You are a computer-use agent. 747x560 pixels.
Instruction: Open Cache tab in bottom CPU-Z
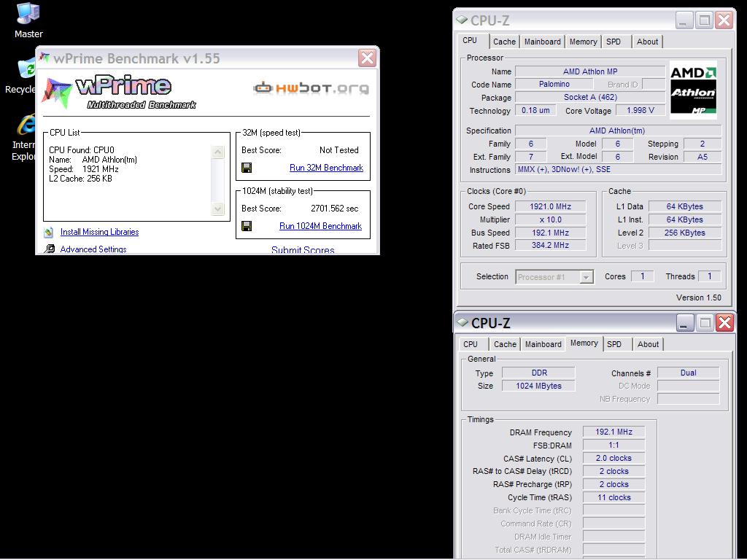(x=505, y=344)
